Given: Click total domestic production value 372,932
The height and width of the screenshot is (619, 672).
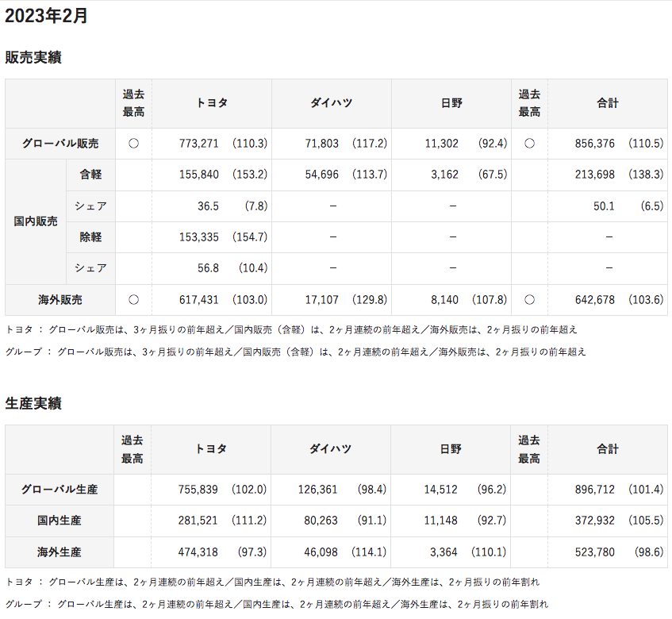Looking at the screenshot, I should point(595,521).
